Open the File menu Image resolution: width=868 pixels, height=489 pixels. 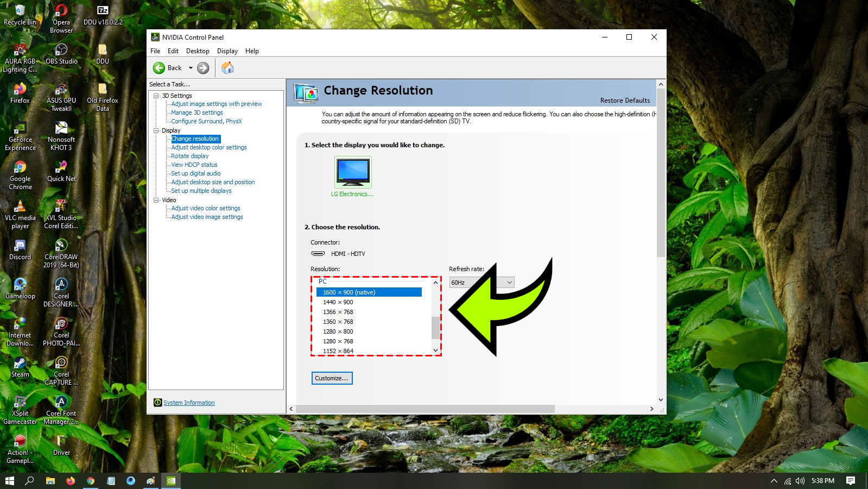coord(155,51)
